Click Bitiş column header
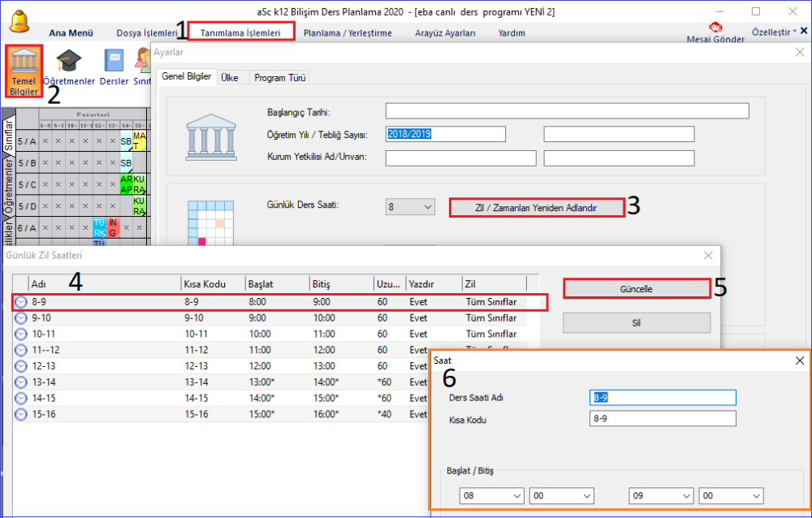 [x=341, y=284]
